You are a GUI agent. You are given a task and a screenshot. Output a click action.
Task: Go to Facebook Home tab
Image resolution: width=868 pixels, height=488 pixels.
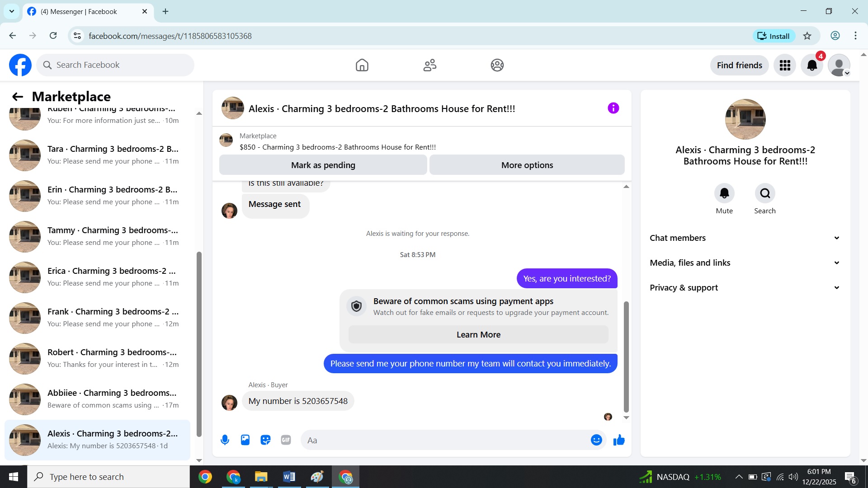[362, 66]
